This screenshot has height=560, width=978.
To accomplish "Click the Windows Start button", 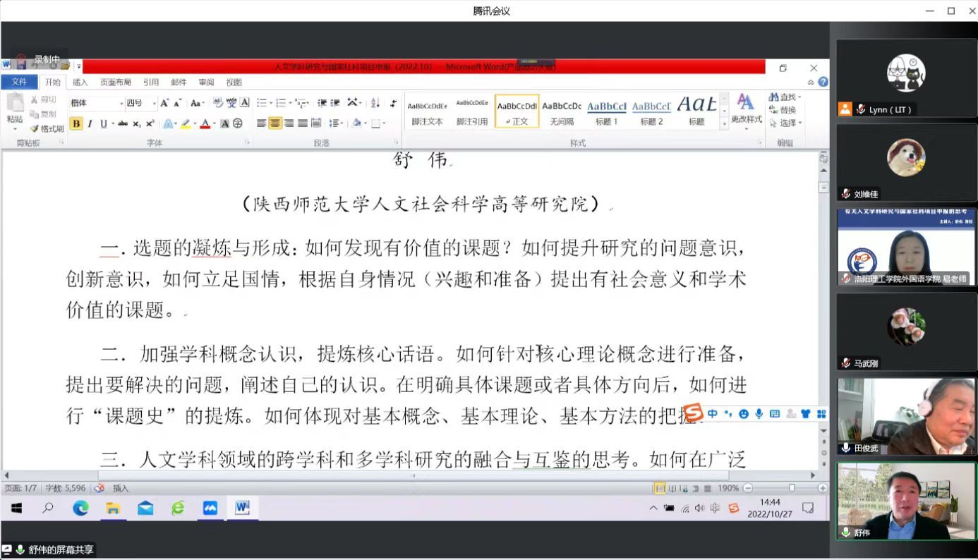I will [16, 508].
